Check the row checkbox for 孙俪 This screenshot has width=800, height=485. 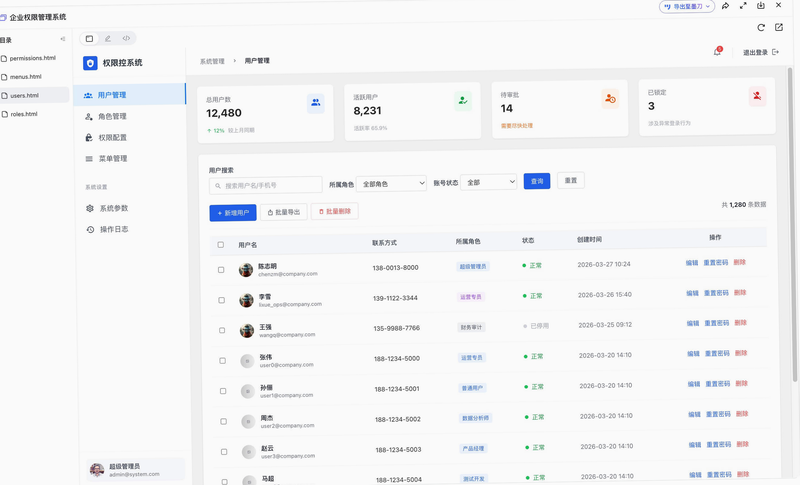point(223,391)
